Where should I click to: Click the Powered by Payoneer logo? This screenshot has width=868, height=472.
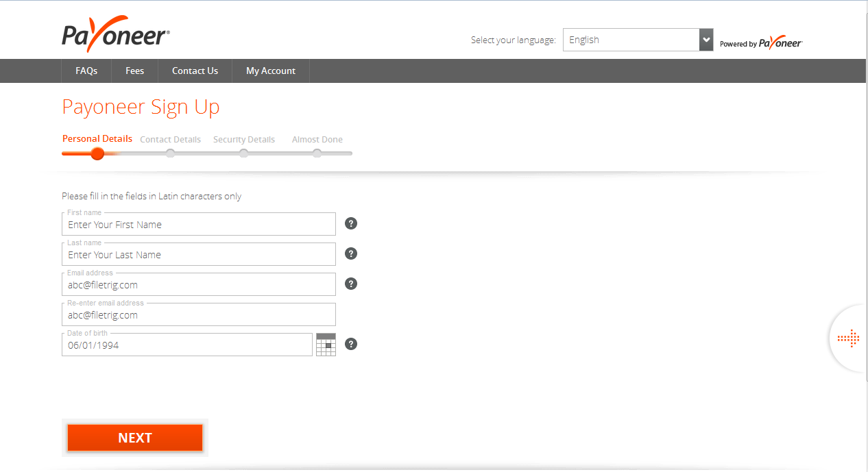761,43
